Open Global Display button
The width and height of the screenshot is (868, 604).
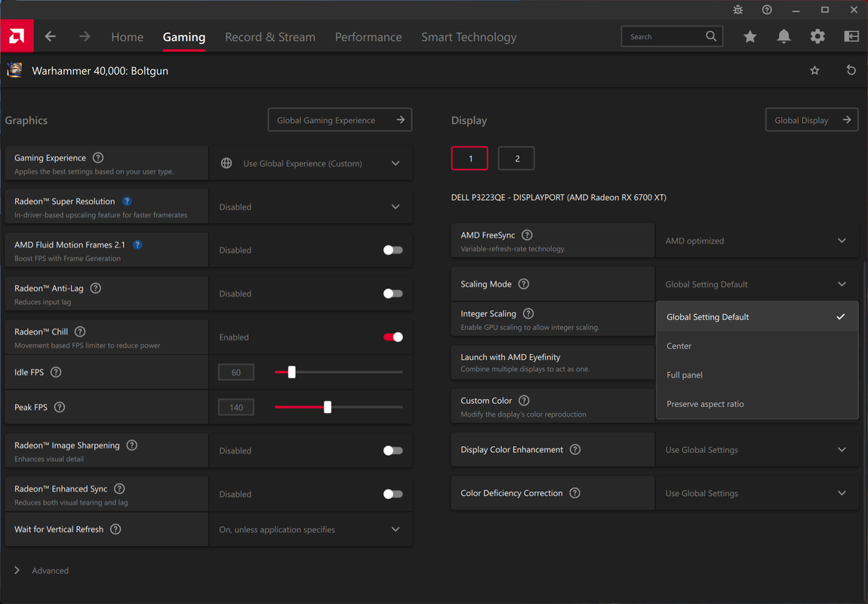coord(811,120)
